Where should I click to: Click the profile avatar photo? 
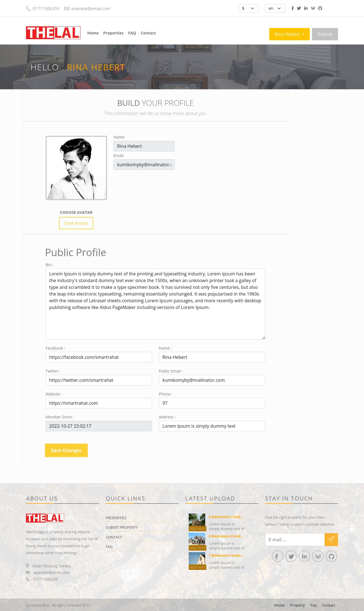[x=76, y=168]
